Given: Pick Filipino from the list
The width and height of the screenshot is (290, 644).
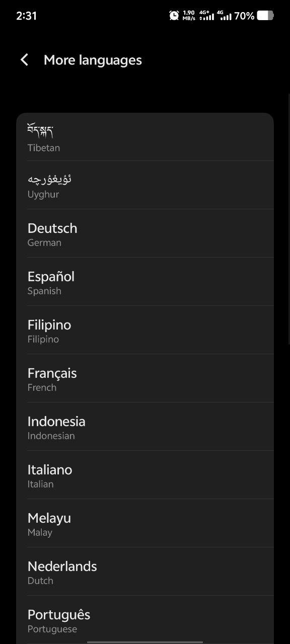Looking at the screenshot, I should pos(145,330).
